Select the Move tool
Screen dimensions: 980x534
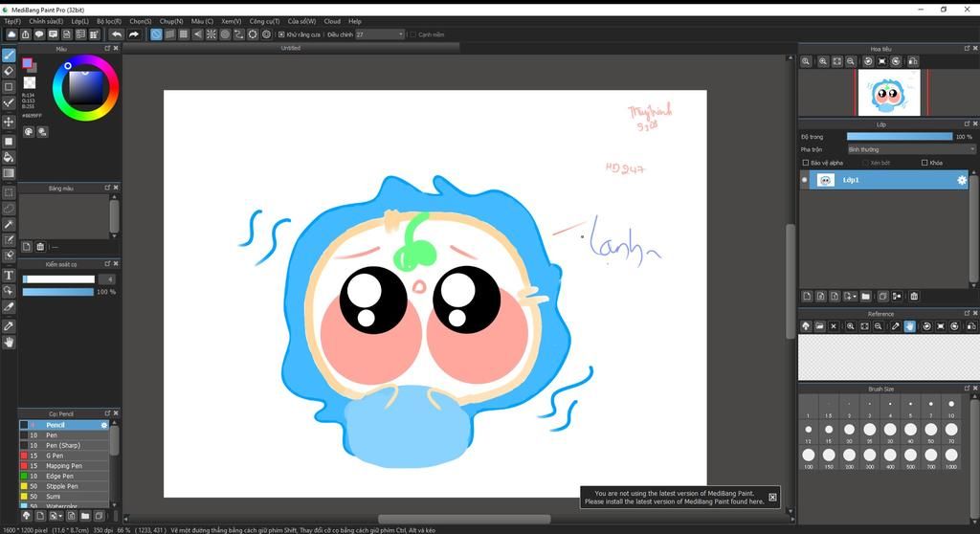point(9,122)
